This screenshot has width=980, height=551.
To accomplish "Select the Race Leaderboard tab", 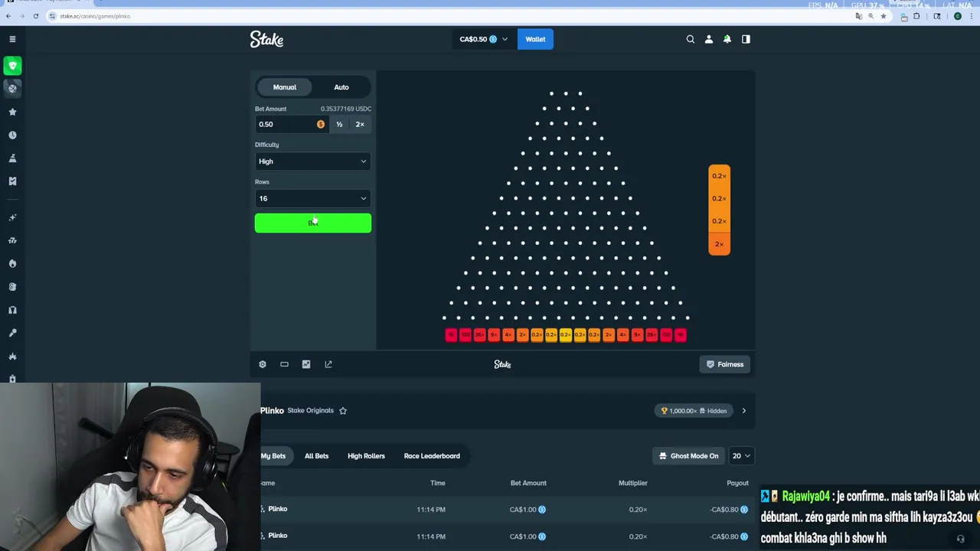I will (432, 456).
